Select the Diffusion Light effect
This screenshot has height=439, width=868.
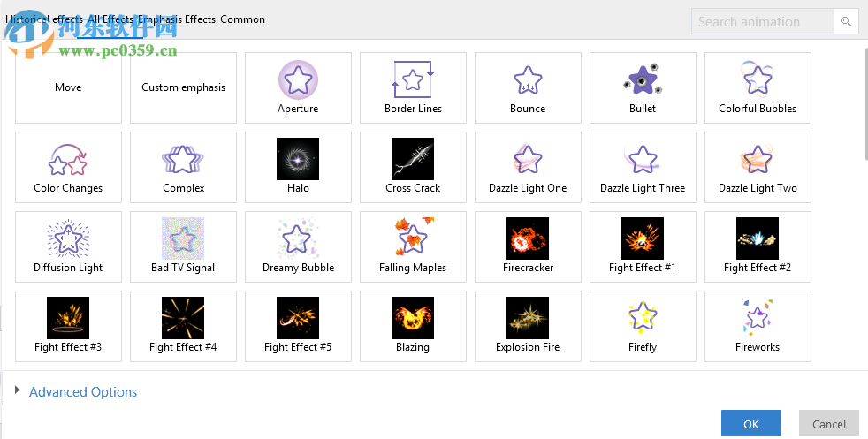[68, 247]
